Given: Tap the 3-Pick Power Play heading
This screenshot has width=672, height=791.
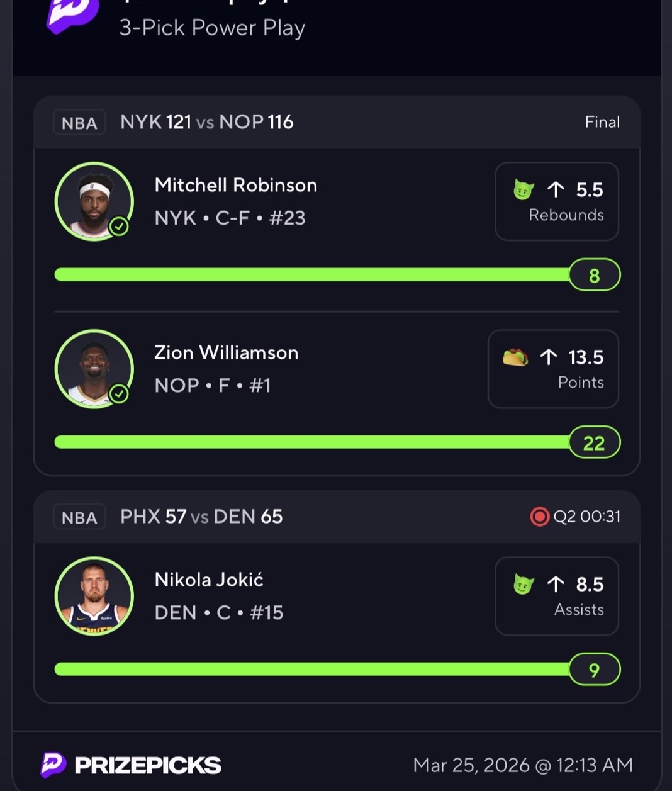Looking at the screenshot, I should 212,28.
